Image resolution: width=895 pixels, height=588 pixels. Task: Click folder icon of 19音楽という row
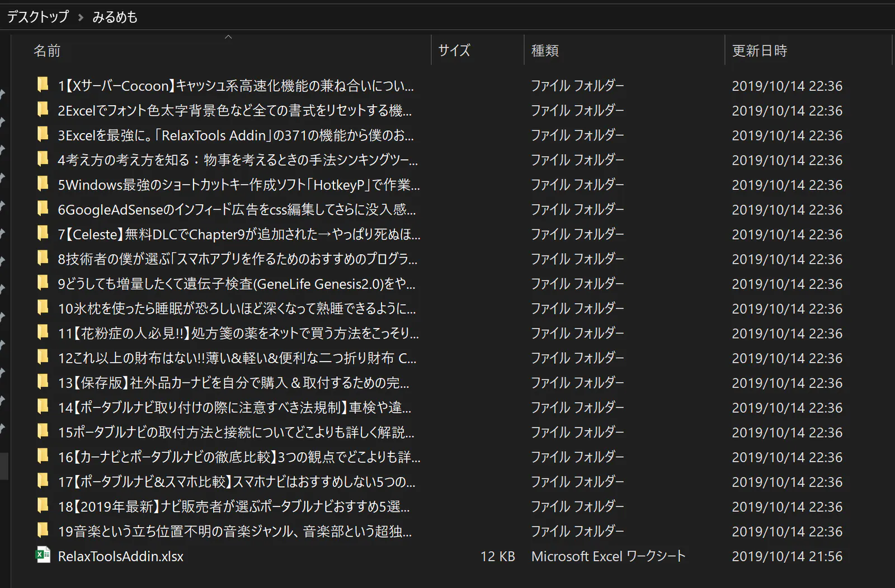tap(43, 530)
